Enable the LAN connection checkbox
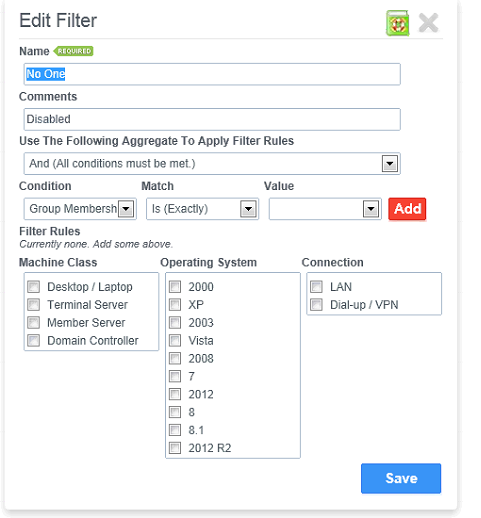 pyautogui.click(x=316, y=287)
